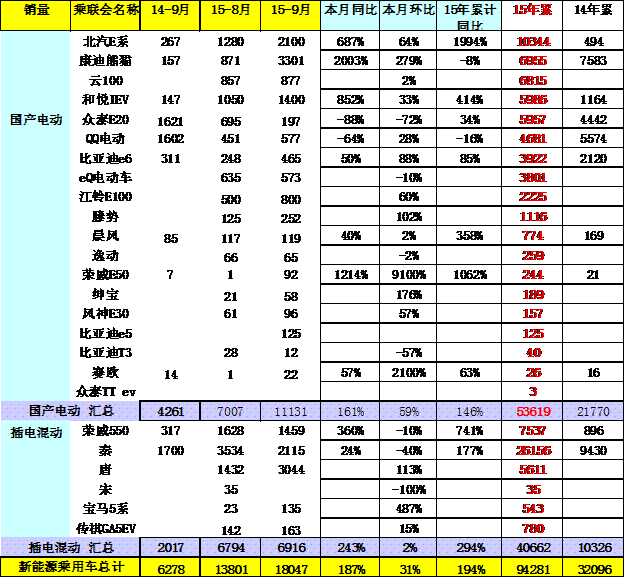Click the subtotal value 53619

[533, 411]
